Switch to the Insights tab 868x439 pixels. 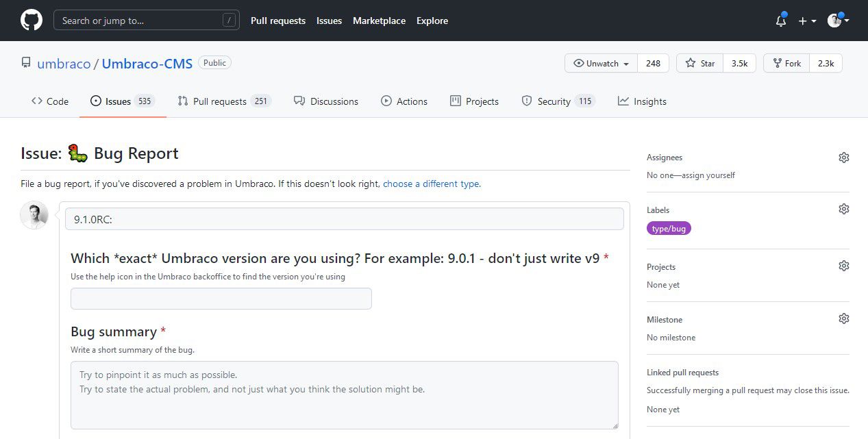click(x=642, y=101)
